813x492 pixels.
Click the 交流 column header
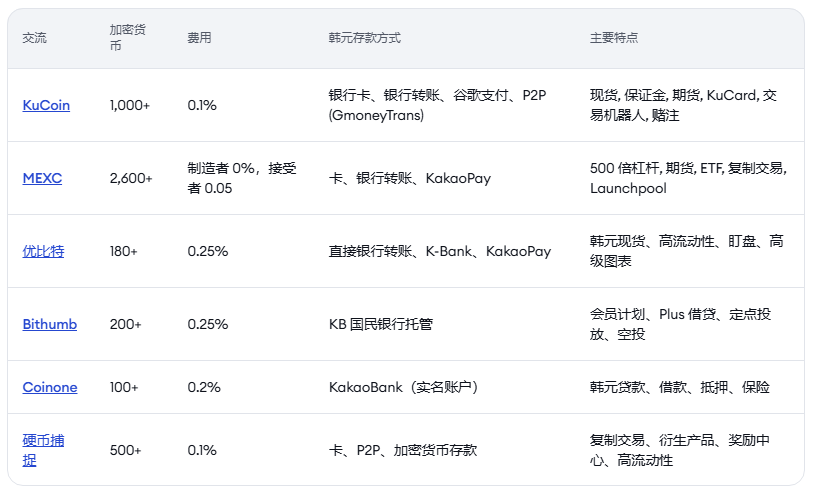coord(35,38)
